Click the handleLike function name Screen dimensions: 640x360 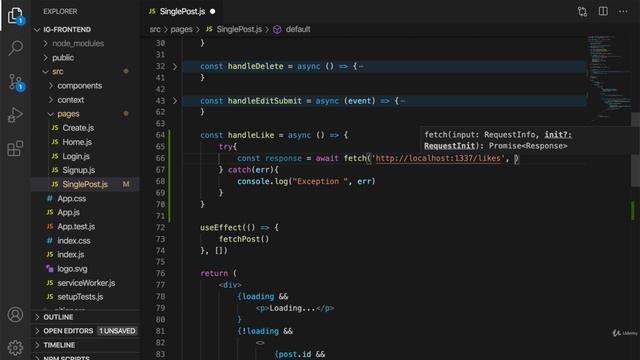[251, 135]
